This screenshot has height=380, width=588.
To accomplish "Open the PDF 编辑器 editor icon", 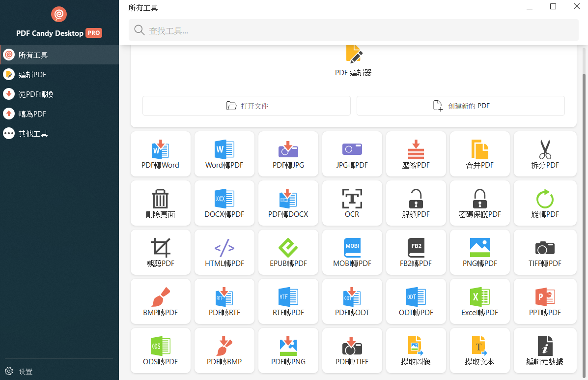I will coord(354,55).
